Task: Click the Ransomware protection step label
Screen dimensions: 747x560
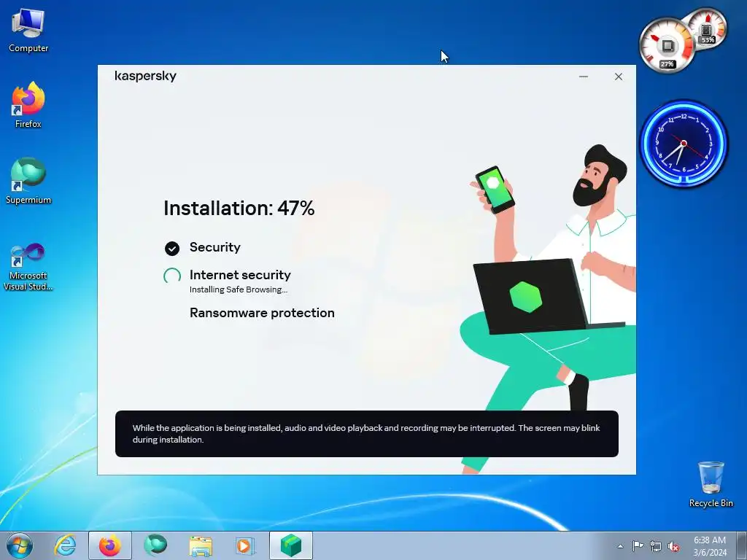Action: pyautogui.click(x=262, y=313)
